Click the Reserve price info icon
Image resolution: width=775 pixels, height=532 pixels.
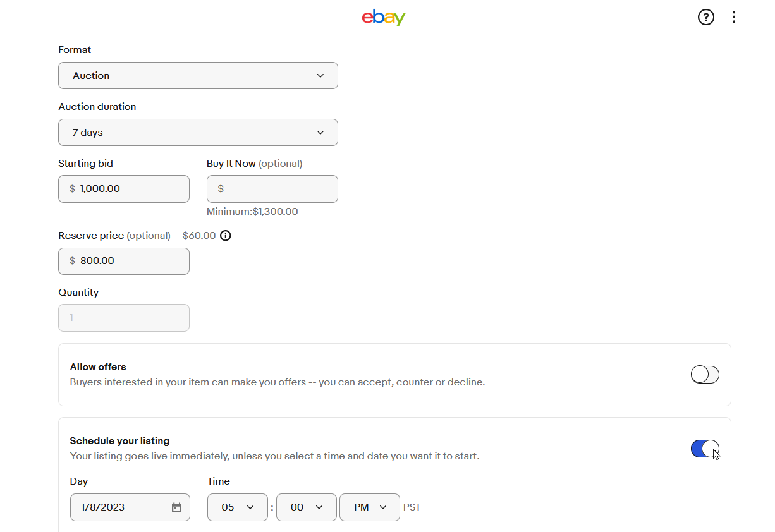226,236
